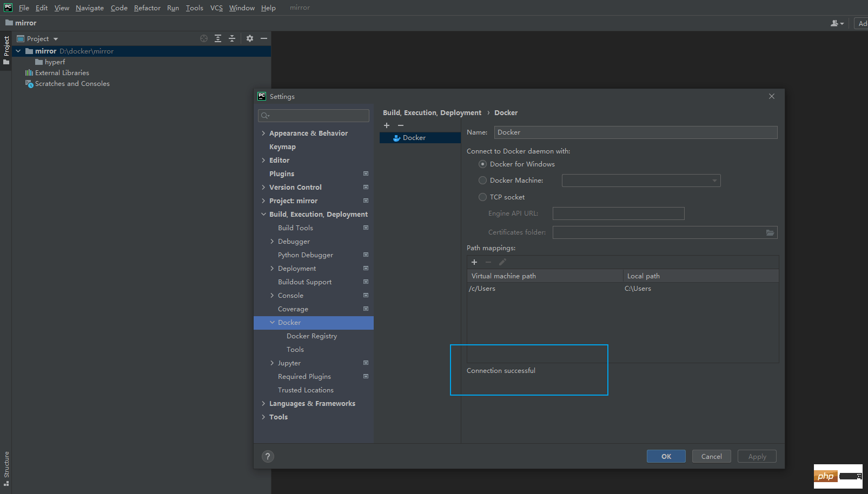Open the Project tool window sidebar tab
The width and height of the screenshot is (868, 494).
click(6, 50)
